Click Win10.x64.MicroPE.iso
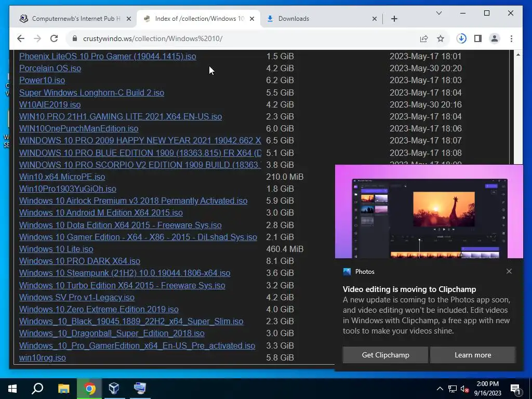The image size is (532, 399). tap(62, 177)
